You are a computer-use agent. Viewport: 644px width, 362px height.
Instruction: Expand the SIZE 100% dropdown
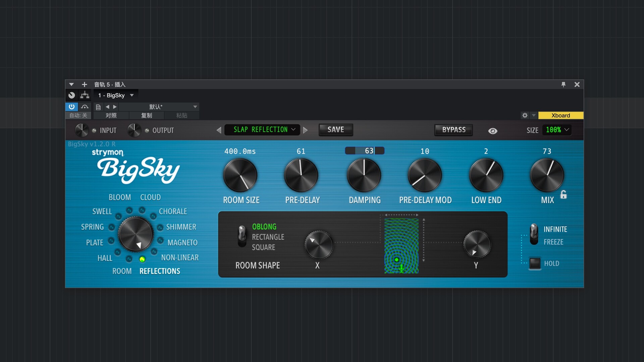coord(556,130)
